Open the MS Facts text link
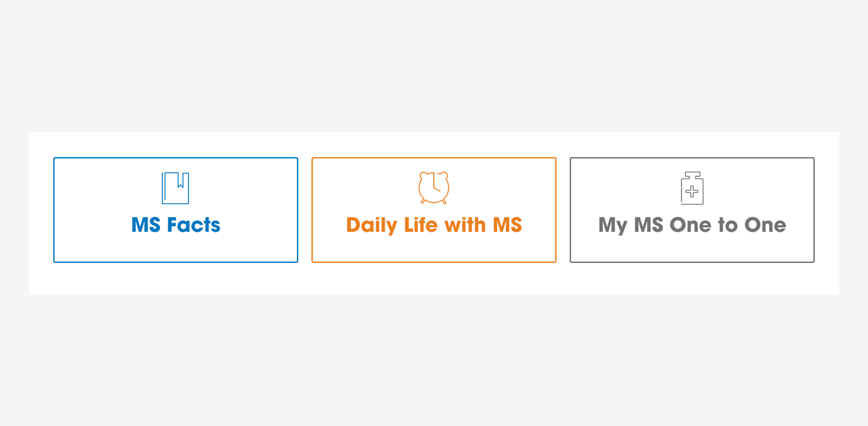The height and width of the screenshot is (426, 868). pyautogui.click(x=175, y=225)
